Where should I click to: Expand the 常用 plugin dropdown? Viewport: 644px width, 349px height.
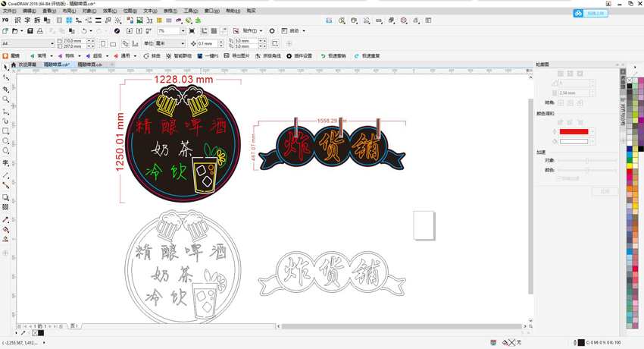tap(52, 56)
